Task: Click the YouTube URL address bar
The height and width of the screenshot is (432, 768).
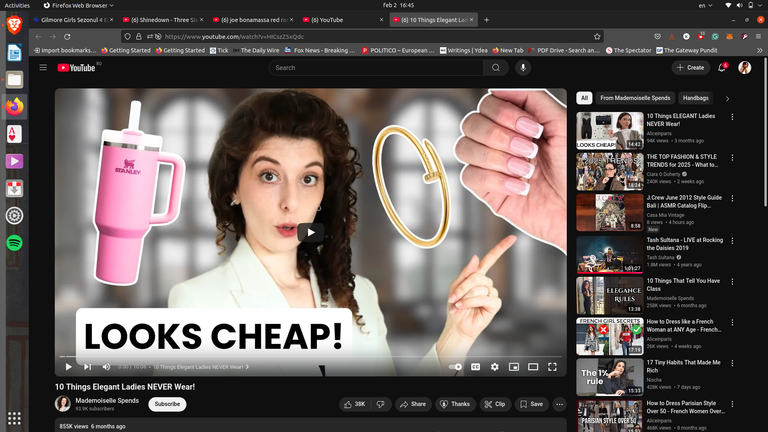Action: (x=362, y=37)
